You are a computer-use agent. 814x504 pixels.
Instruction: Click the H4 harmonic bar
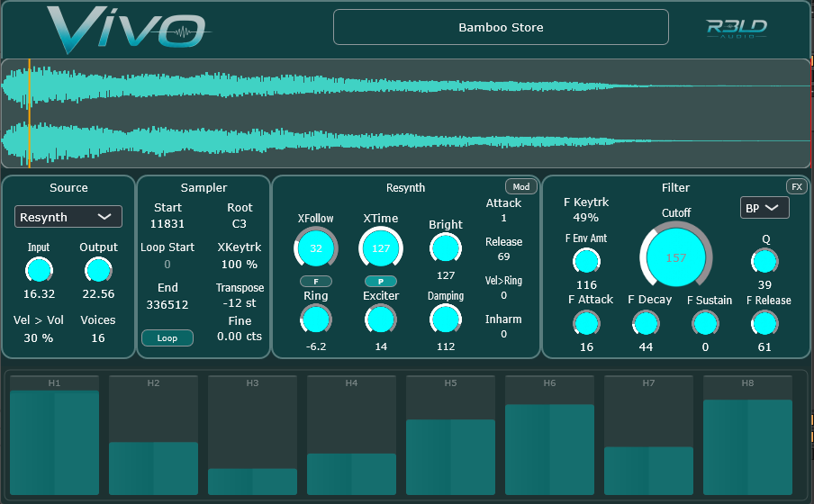tap(351, 436)
